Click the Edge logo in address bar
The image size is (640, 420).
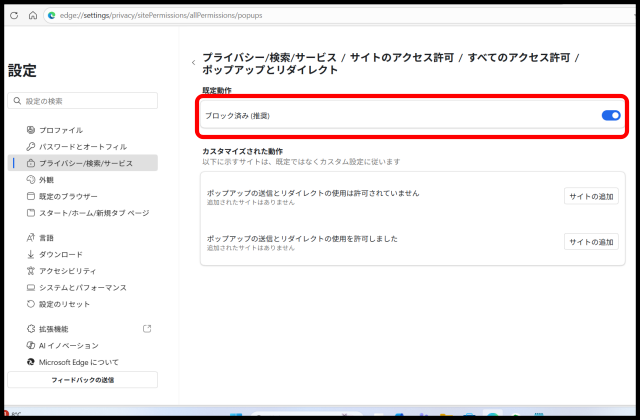pyautogui.click(x=51, y=16)
